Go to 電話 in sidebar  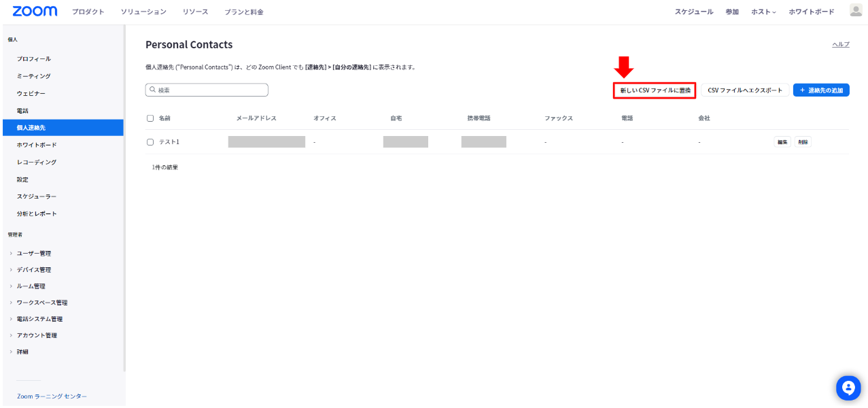point(22,110)
